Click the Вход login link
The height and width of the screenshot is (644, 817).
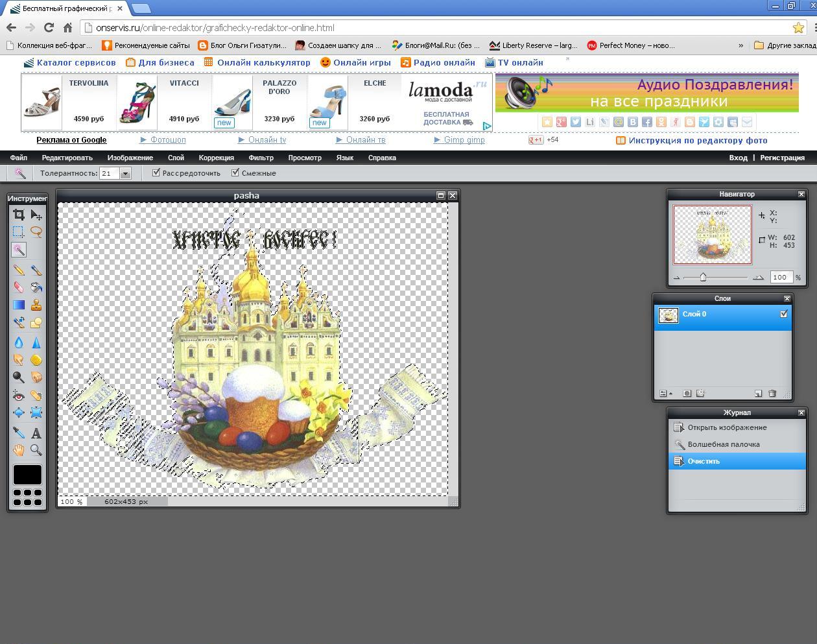pyautogui.click(x=738, y=158)
